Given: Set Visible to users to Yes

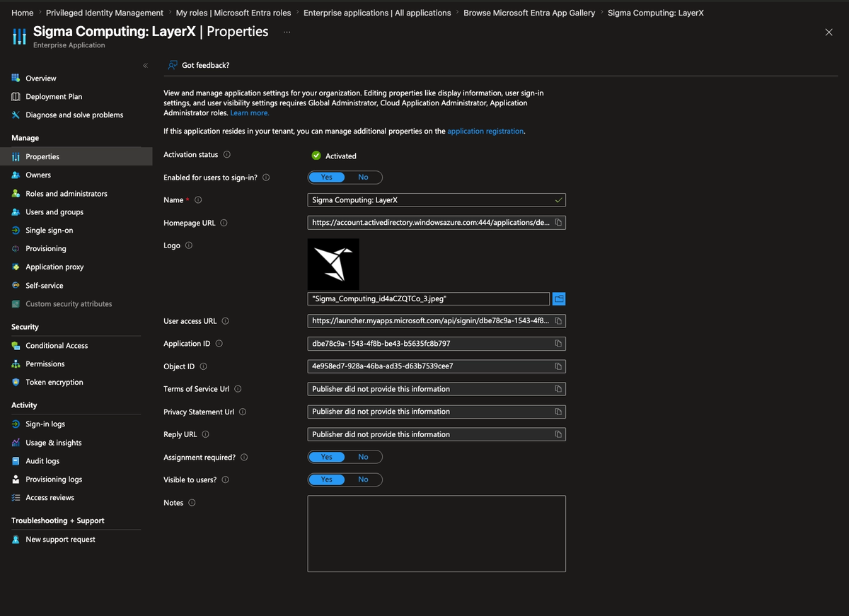Looking at the screenshot, I should click(327, 480).
